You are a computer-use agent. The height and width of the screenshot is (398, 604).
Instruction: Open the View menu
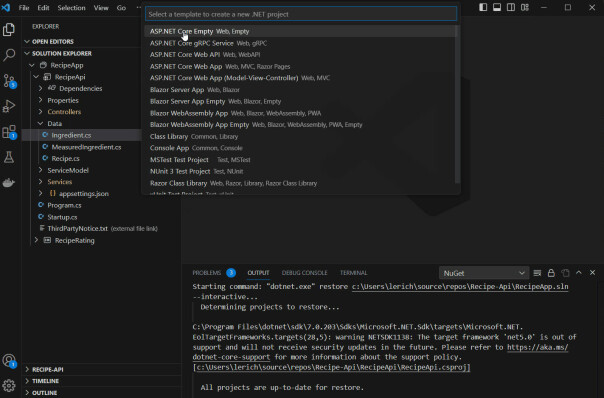101,8
